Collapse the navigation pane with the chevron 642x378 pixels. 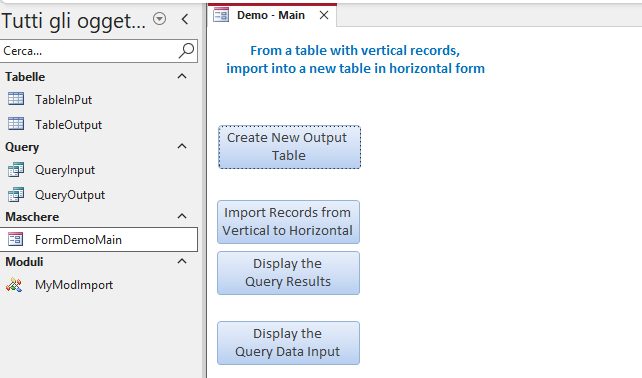pyautogui.click(x=185, y=19)
